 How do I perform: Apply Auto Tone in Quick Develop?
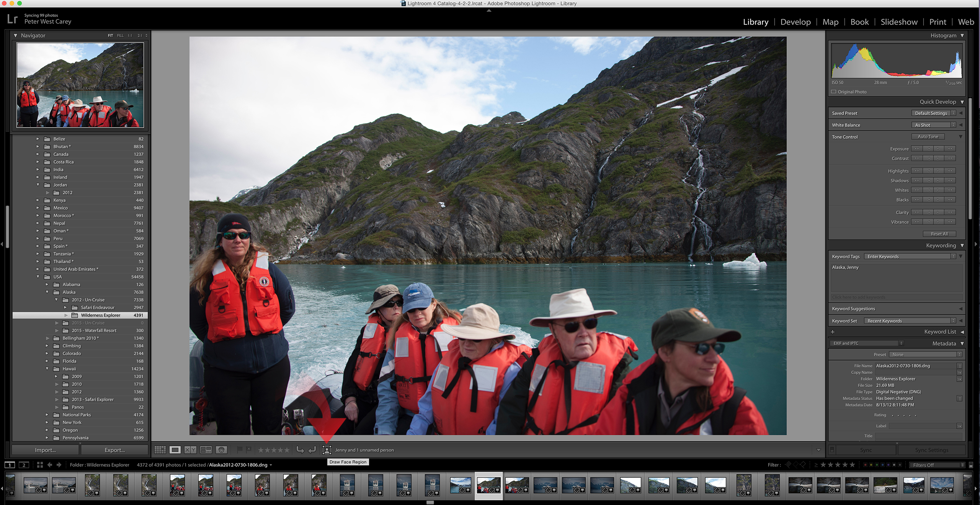point(928,137)
